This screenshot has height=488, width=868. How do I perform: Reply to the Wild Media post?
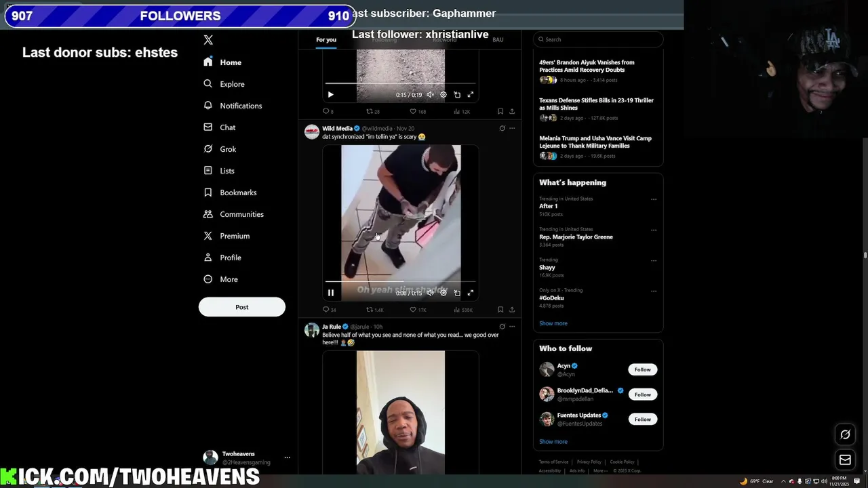tap(329, 310)
